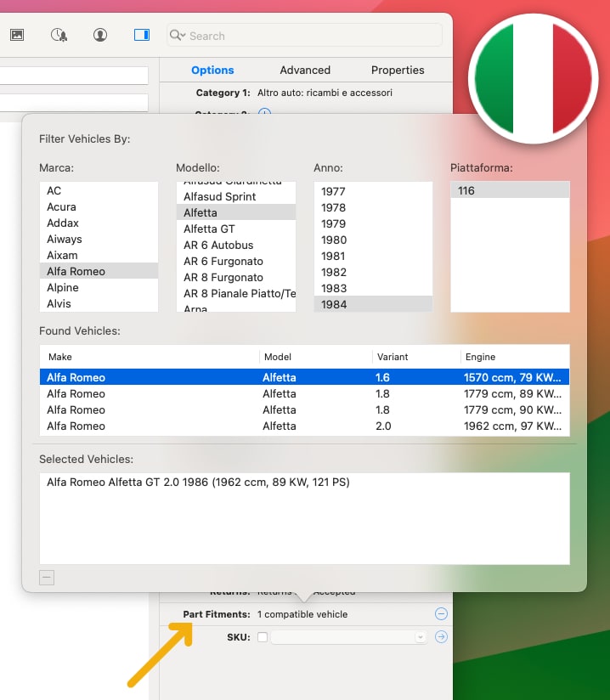Pick year 1978 in Anno list
Screen dimensions: 610x700
point(373,207)
